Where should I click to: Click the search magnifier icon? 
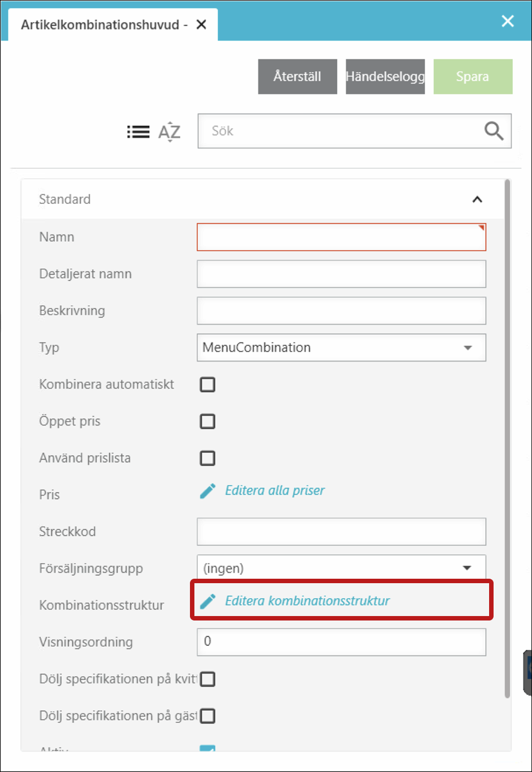click(x=494, y=131)
